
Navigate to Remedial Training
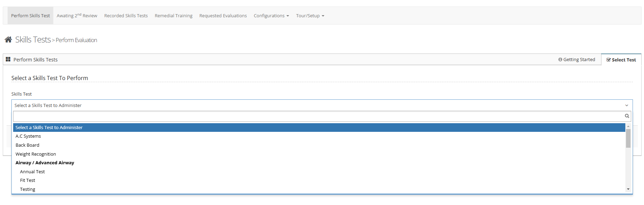(x=174, y=16)
